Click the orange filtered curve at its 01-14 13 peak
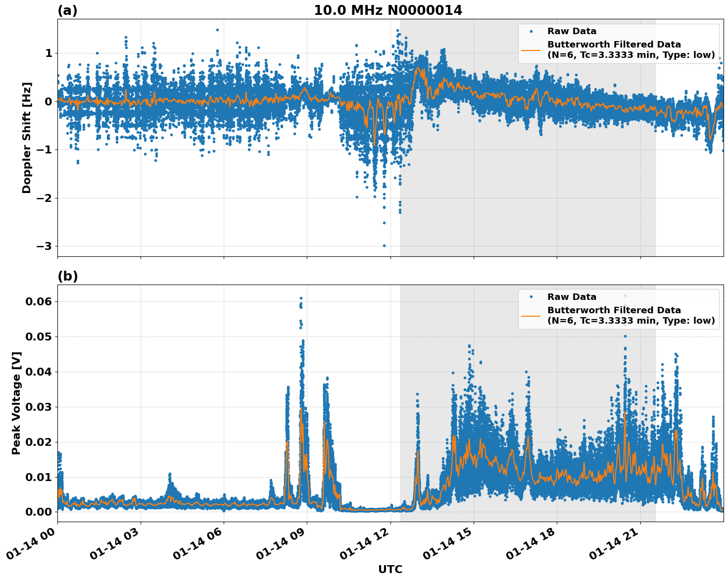 tap(418, 68)
